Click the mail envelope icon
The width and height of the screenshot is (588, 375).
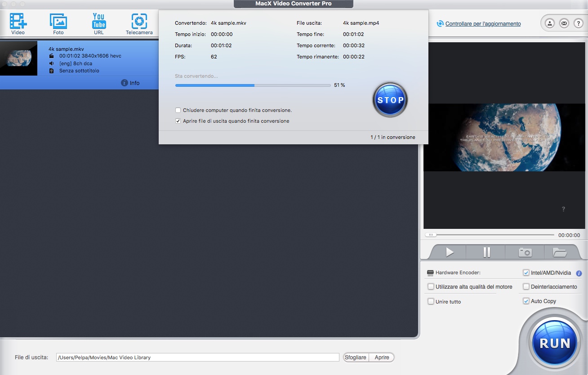564,23
